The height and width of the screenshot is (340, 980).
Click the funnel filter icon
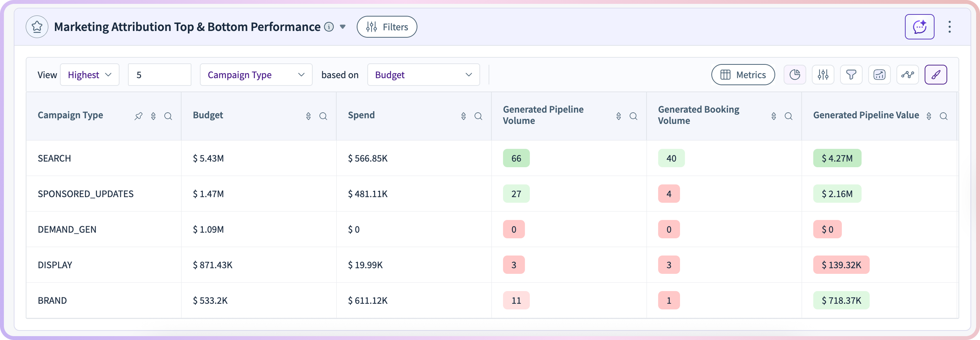pos(851,75)
